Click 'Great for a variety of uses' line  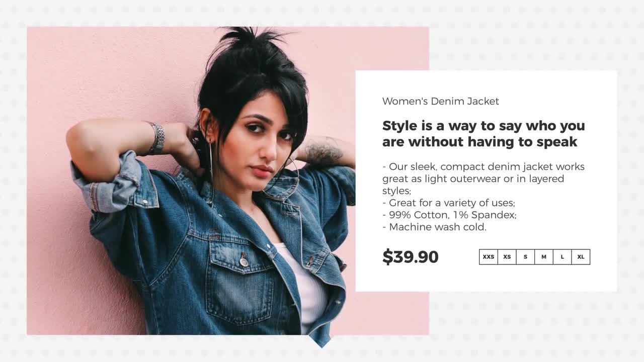tap(448, 203)
